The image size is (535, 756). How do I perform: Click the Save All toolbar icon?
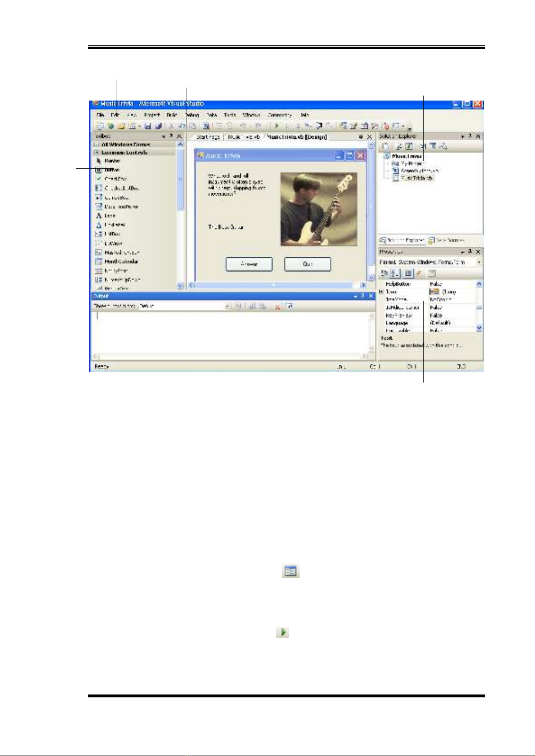tap(158, 127)
